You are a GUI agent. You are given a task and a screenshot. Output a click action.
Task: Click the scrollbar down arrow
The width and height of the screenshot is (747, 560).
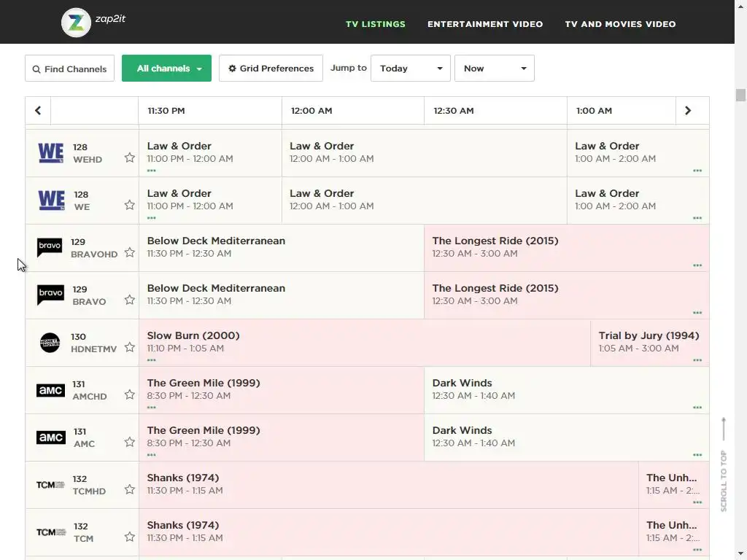[740, 555]
